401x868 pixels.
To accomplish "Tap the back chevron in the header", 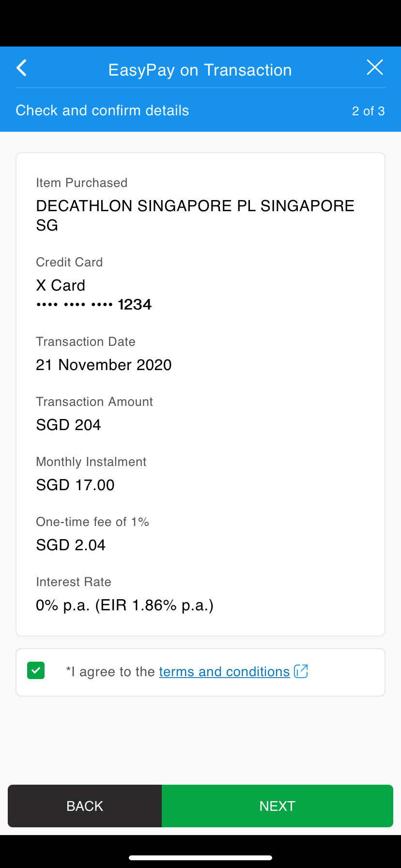I will (x=21, y=68).
